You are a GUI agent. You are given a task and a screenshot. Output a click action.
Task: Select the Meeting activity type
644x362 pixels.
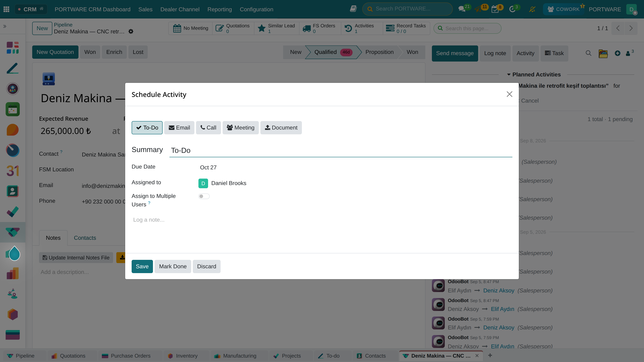(240, 128)
